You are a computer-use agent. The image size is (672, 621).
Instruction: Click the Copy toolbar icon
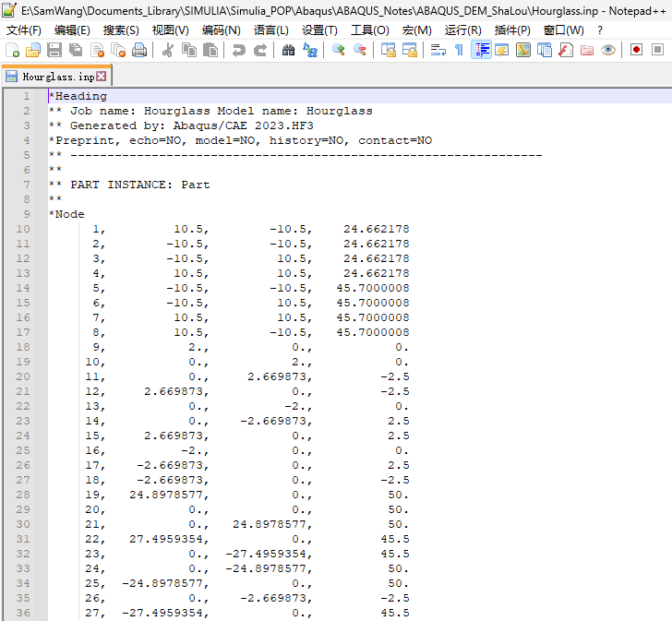tap(189, 50)
